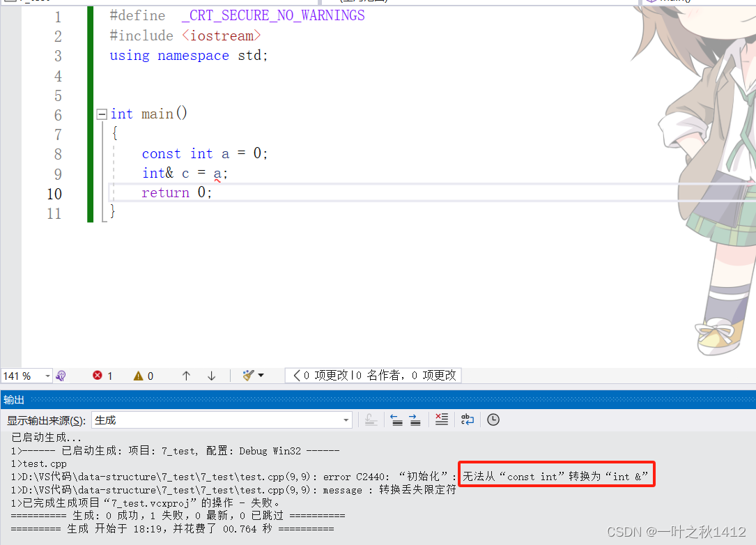756x545 pixels.
Task: Toggle timestamps with the clock icon
Action: pyautogui.click(x=493, y=420)
